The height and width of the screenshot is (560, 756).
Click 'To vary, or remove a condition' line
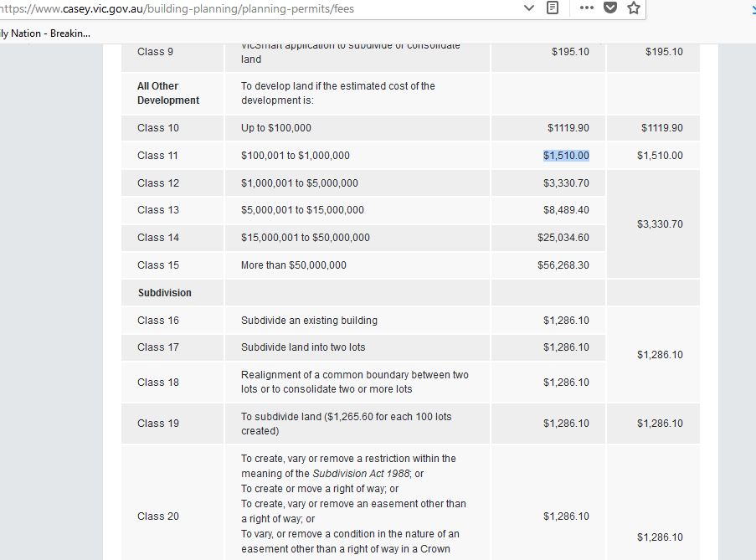(350, 534)
